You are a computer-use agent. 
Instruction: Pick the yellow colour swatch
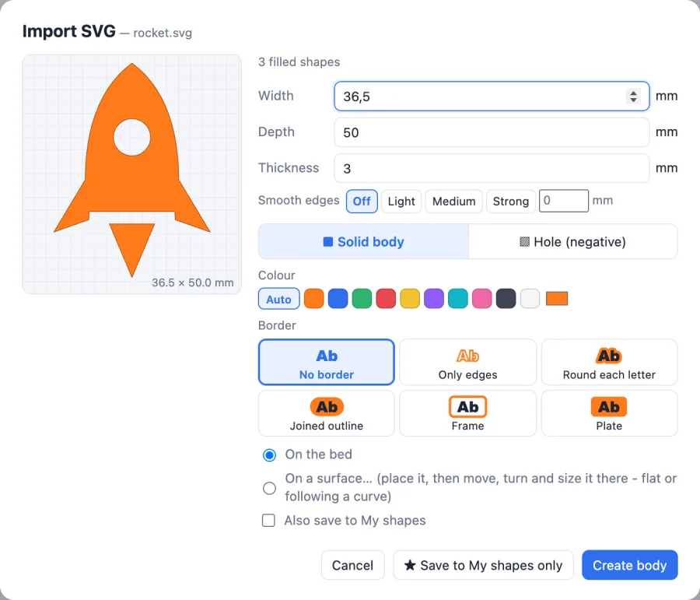(410, 299)
